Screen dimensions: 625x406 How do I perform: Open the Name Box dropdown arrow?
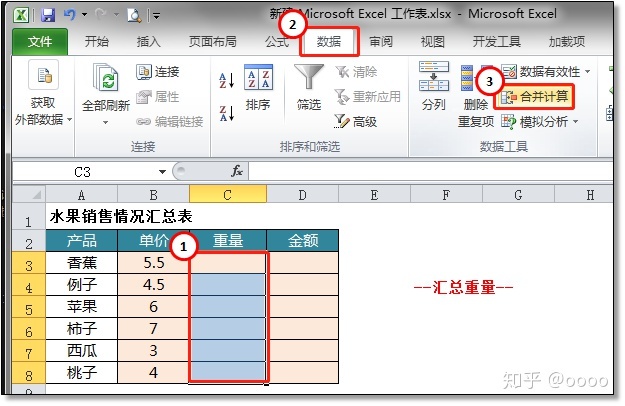[x=162, y=172]
